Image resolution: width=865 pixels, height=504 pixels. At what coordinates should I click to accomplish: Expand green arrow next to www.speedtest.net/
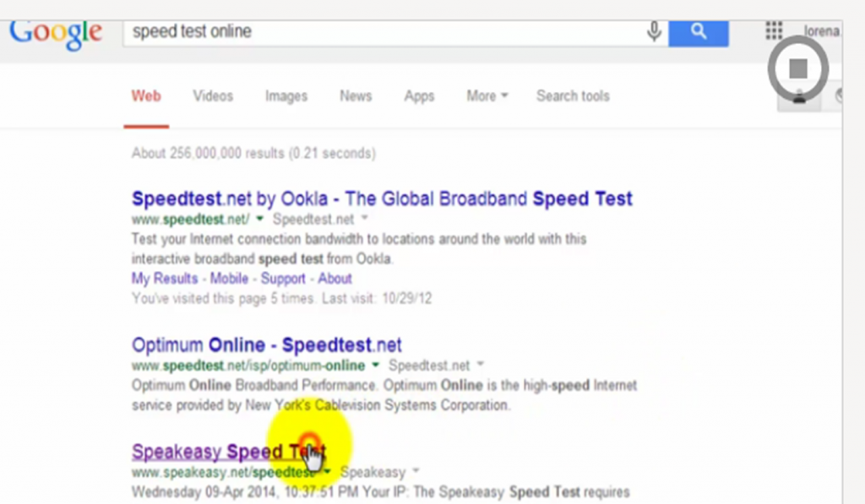(x=260, y=219)
